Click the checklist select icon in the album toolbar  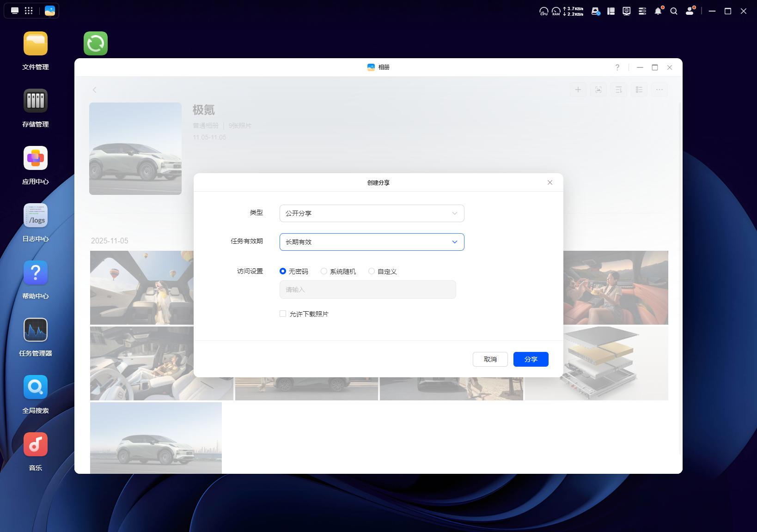coord(639,90)
